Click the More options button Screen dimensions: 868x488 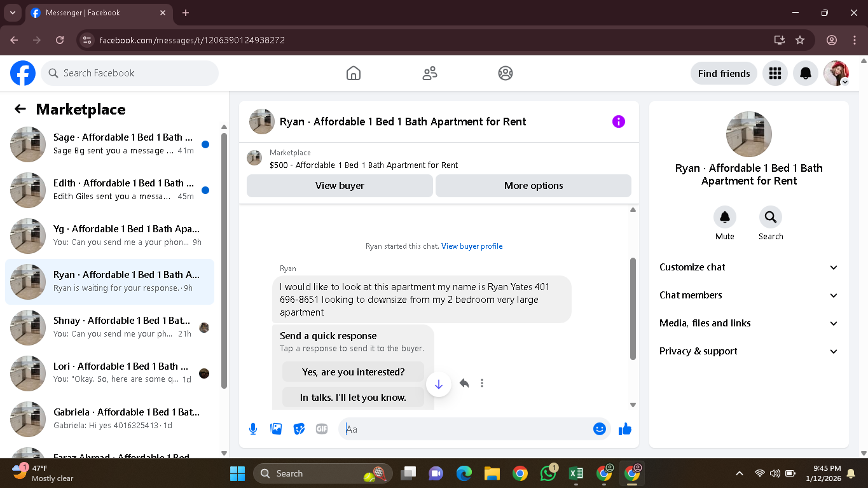tap(534, 186)
